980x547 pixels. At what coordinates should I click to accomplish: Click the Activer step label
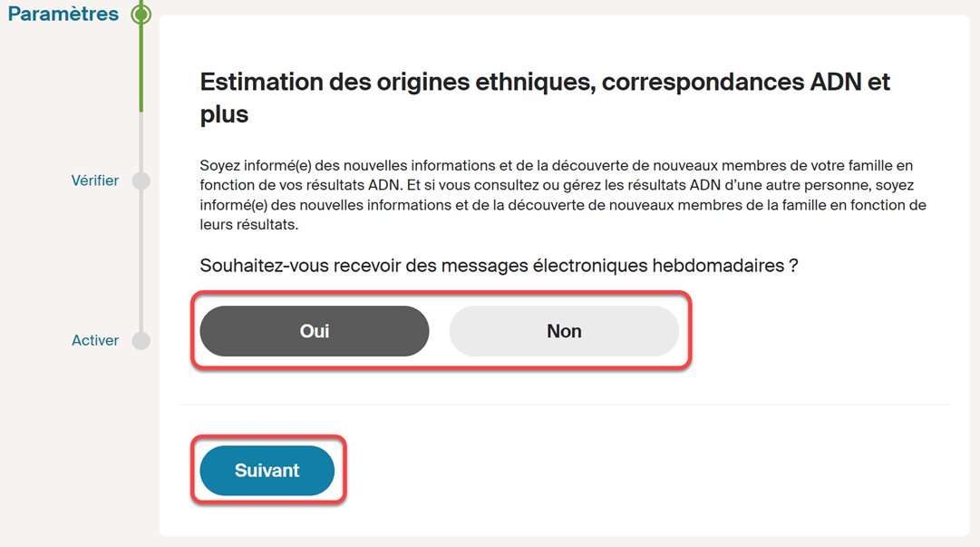(95, 340)
